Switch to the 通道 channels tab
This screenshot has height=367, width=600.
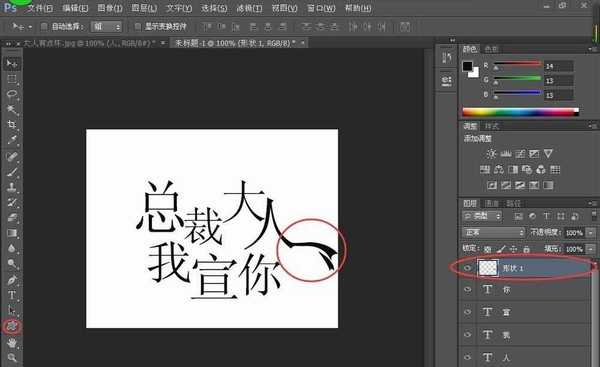492,203
